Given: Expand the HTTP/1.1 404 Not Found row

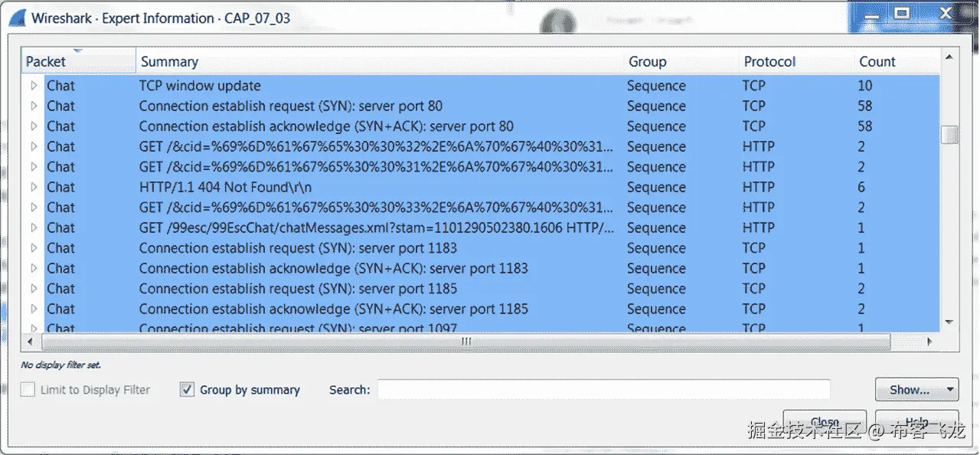Looking at the screenshot, I should pyautogui.click(x=33, y=187).
